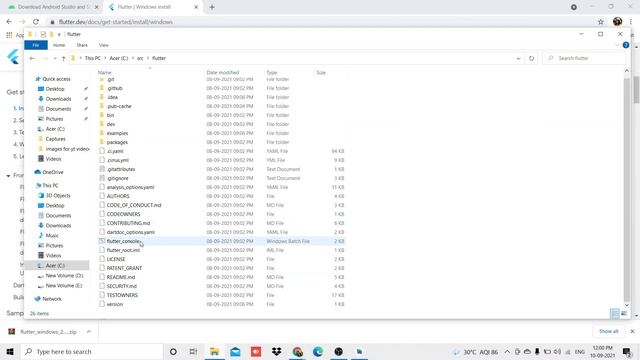
Task: Close the downloads bar
Action: (x=632, y=331)
